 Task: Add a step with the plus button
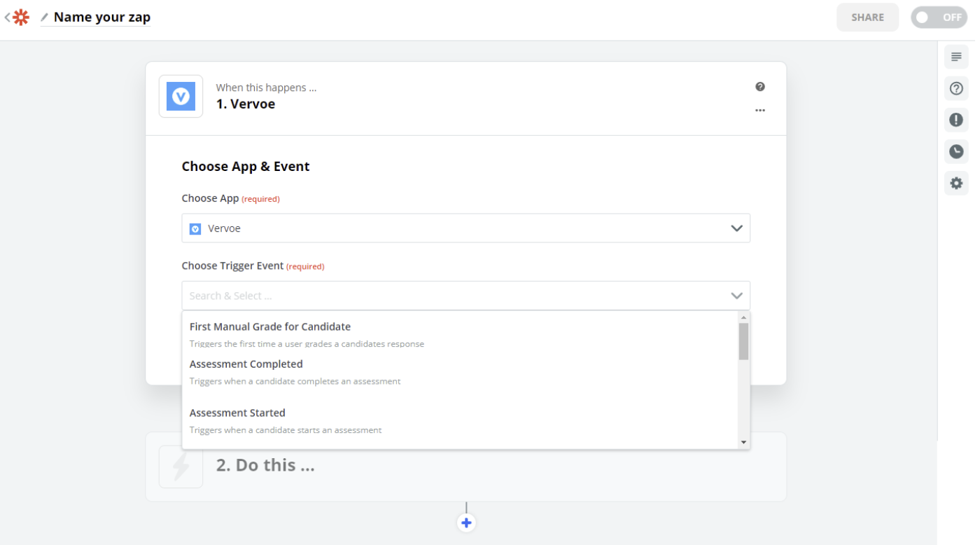[x=466, y=523]
